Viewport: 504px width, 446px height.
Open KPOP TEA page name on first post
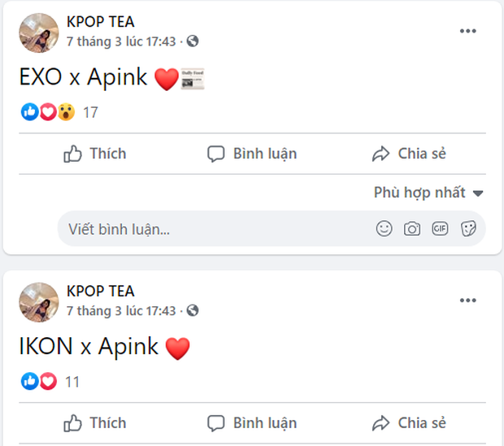pos(100,22)
